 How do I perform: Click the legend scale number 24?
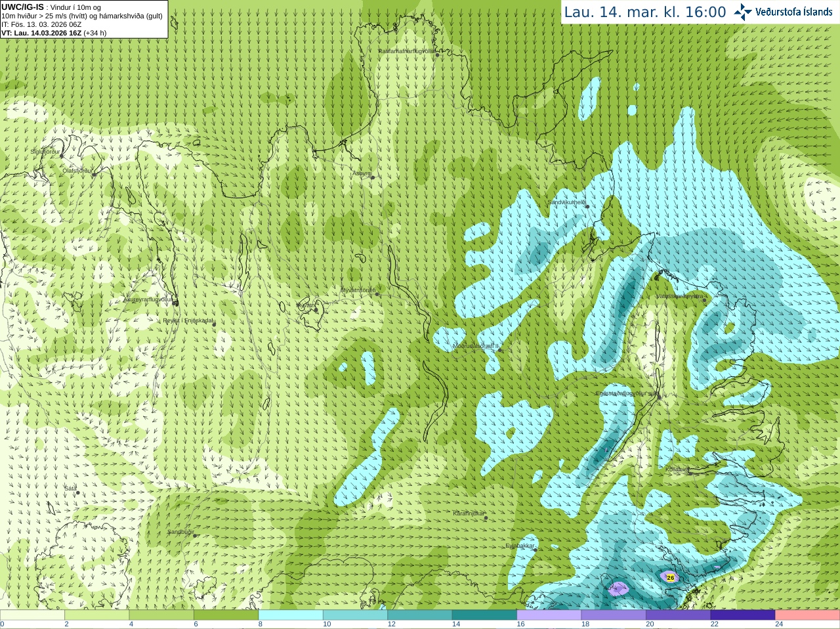(x=779, y=624)
